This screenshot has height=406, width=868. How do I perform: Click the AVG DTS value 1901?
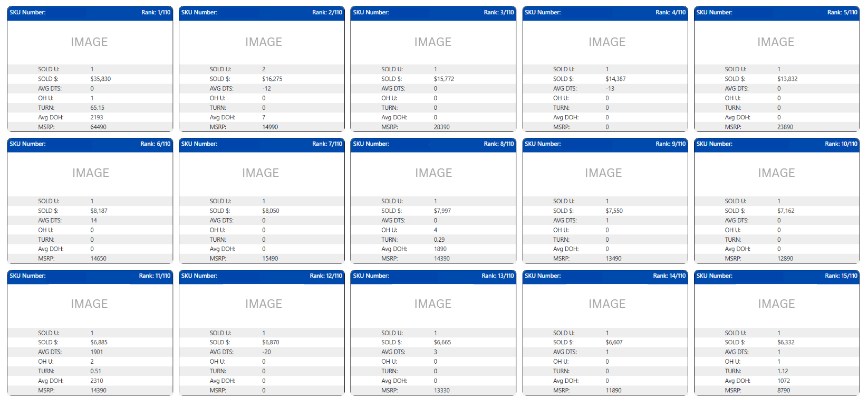97,352
